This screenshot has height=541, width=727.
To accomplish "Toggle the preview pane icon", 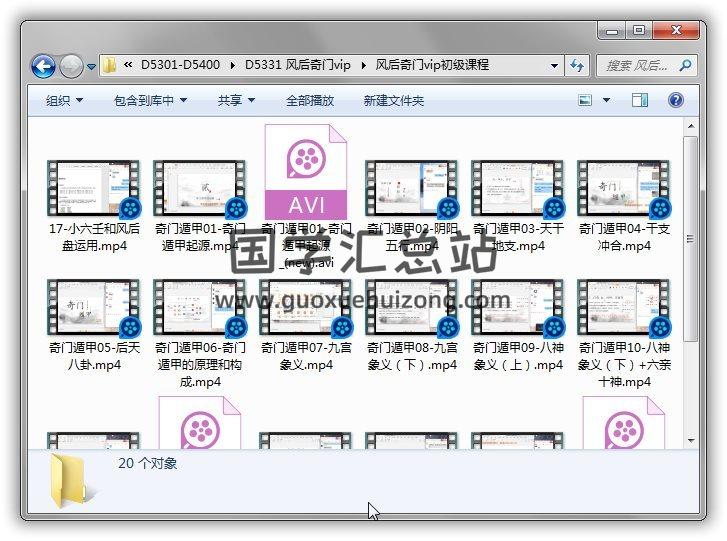I will click(640, 100).
